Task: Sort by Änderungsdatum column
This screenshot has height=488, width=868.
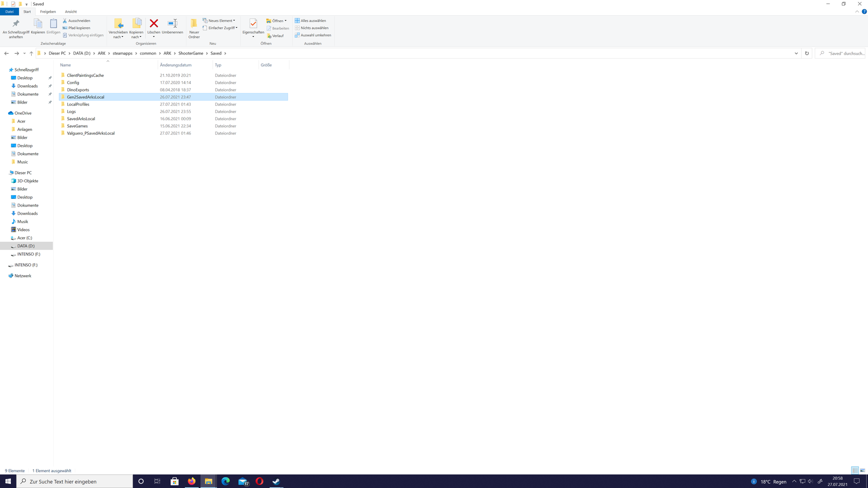Action: pyautogui.click(x=185, y=65)
